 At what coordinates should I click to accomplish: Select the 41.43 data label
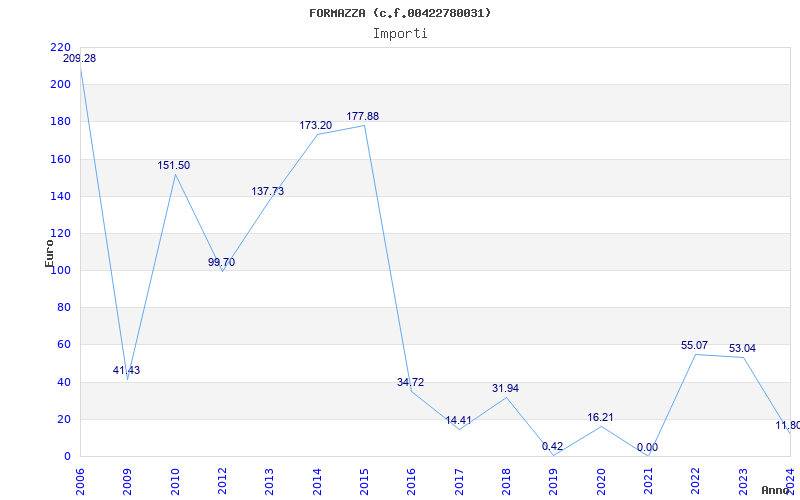[126, 370]
